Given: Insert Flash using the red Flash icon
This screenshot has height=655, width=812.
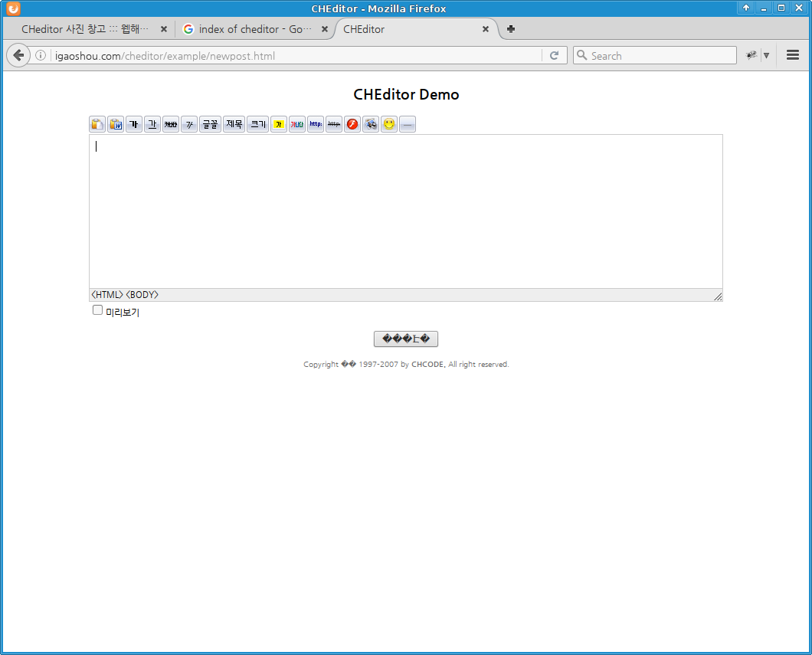Looking at the screenshot, I should [352, 124].
